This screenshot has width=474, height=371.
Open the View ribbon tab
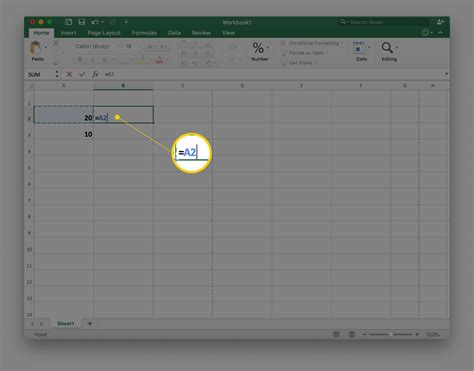pyautogui.click(x=228, y=33)
